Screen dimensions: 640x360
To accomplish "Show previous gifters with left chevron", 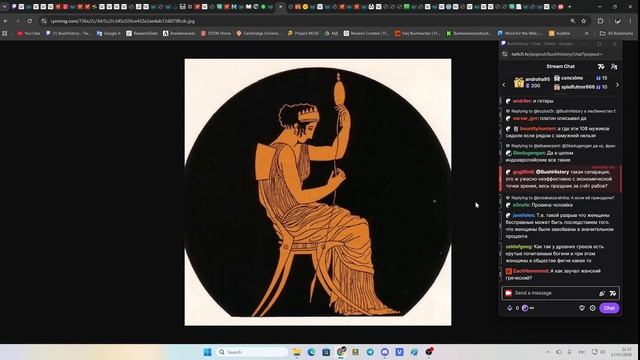I will point(504,84).
